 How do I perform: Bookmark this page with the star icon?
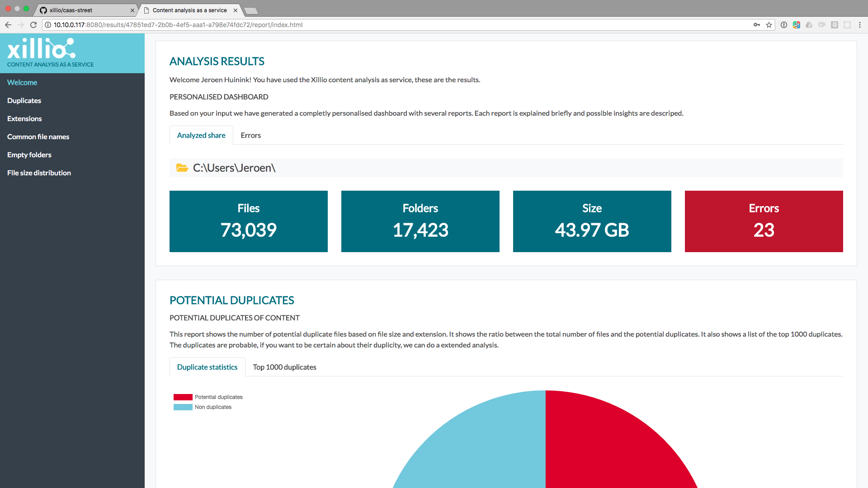(x=769, y=25)
